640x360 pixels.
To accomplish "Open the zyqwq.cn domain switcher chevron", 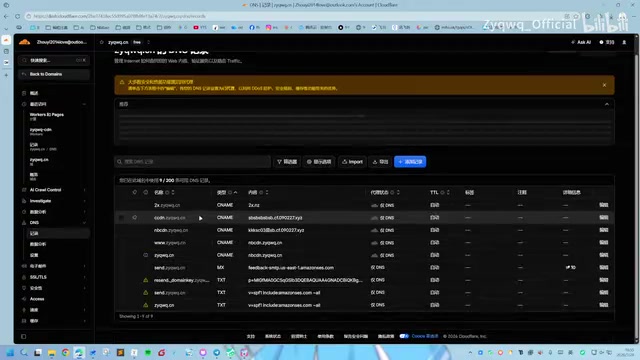I will coord(149,42).
